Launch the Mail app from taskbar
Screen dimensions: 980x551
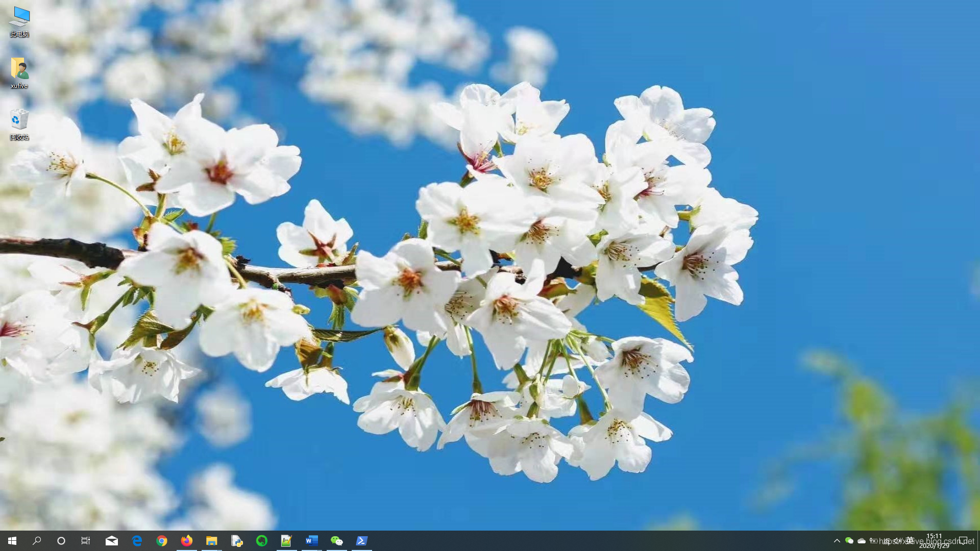click(x=112, y=541)
